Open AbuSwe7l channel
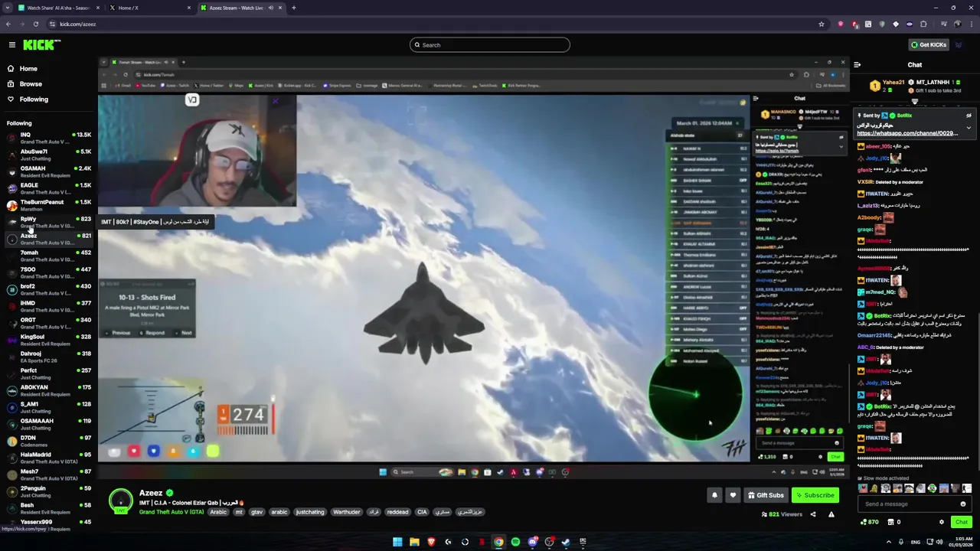Viewport: 980px width, 551px height. coord(49,155)
